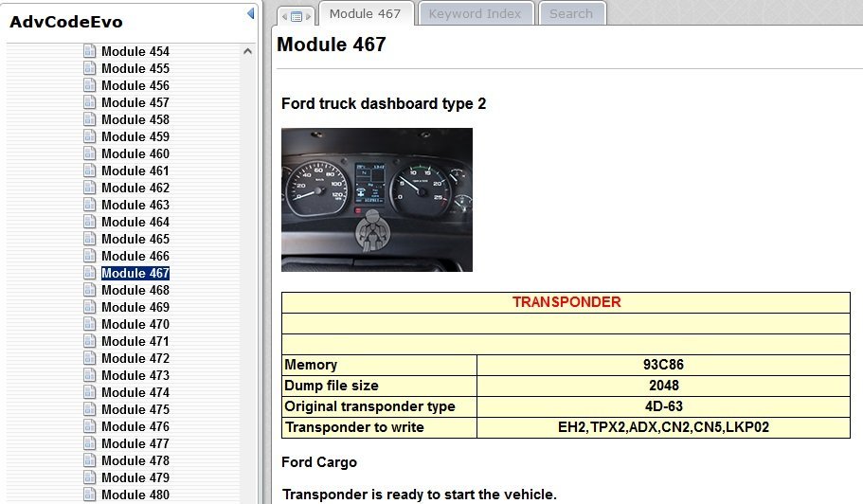This screenshot has width=863, height=504.
Task: Click the page icon beside Module 474
Action: click(x=90, y=392)
